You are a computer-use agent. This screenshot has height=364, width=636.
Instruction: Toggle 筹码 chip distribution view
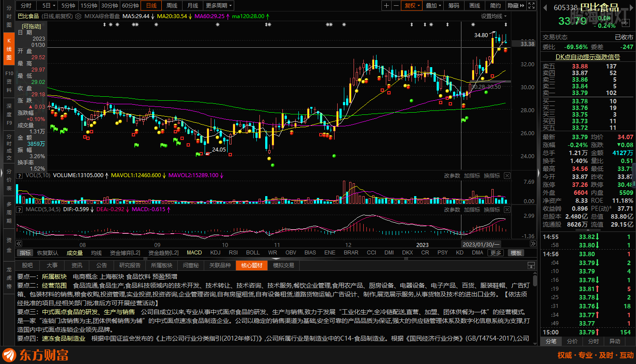tap(454, 6)
